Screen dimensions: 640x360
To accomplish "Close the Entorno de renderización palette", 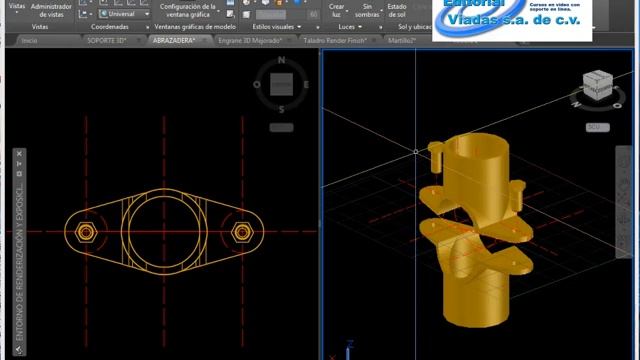I will coord(19,153).
